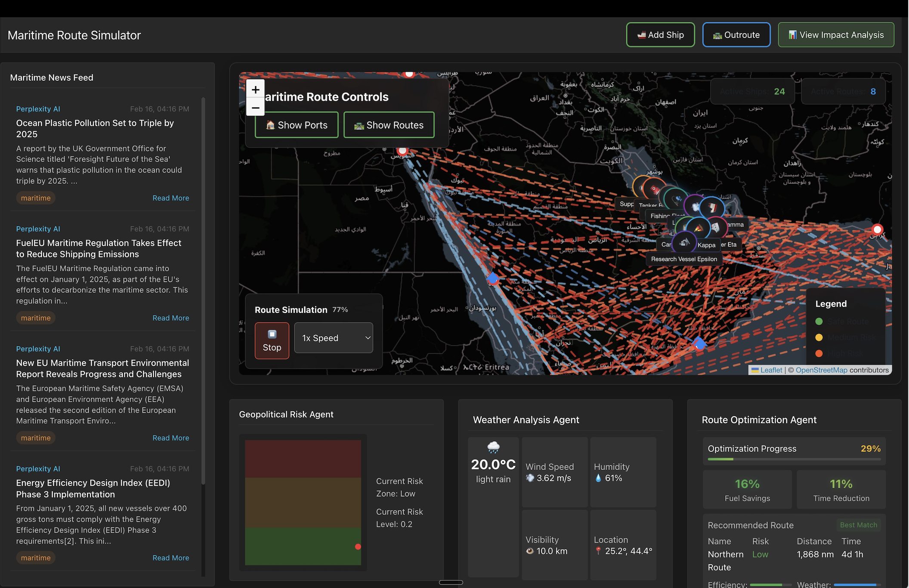Open the 1x Speed dropdown
This screenshot has width=909, height=588.
click(333, 338)
